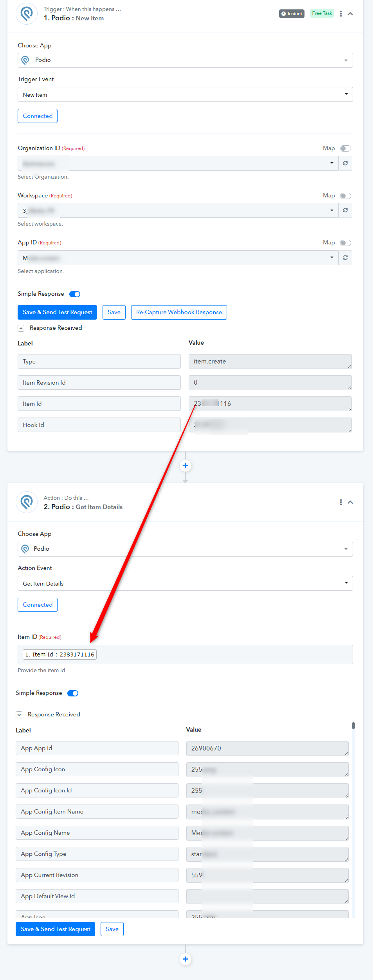Image resolution: width=373 pixels, height=980 pixels.
Task: Click the App Config Item Name label field
Action: click(x=97, y=812)
